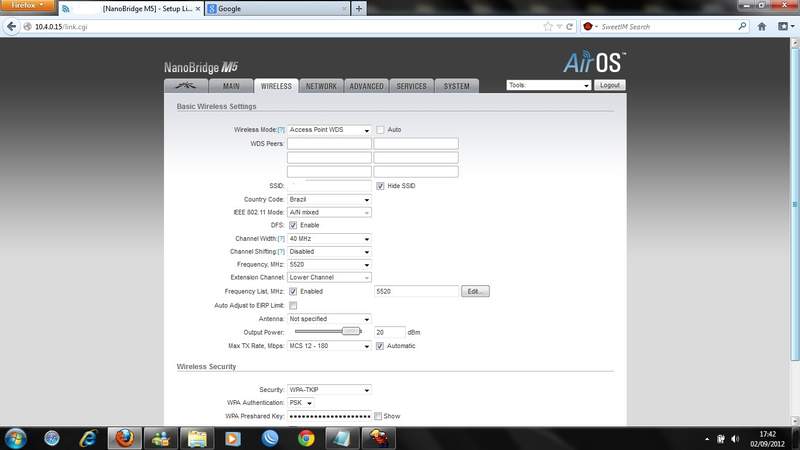800x450 pixels.
Task: Bookmark page with the star icon
Action: (x=548, y=27)
